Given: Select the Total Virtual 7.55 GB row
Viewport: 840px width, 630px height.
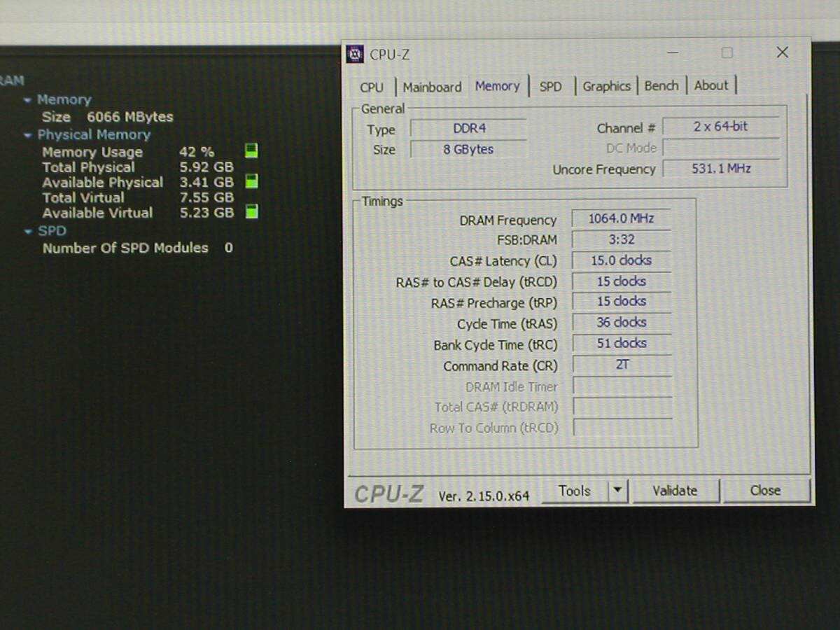Looking at the screenshot, I should (x=138, y=197).
